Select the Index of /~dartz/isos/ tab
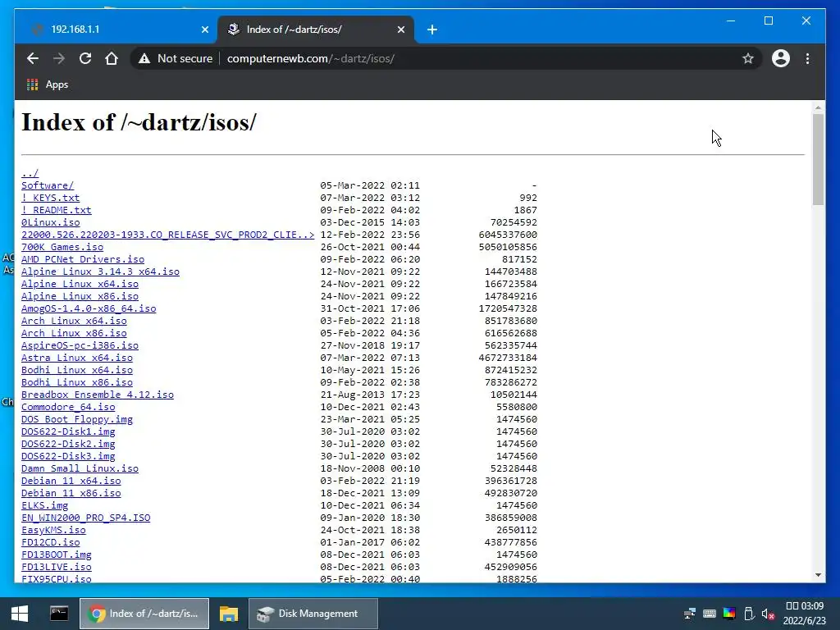This screenshot has width=840, height=630. (x=316, y=30)
